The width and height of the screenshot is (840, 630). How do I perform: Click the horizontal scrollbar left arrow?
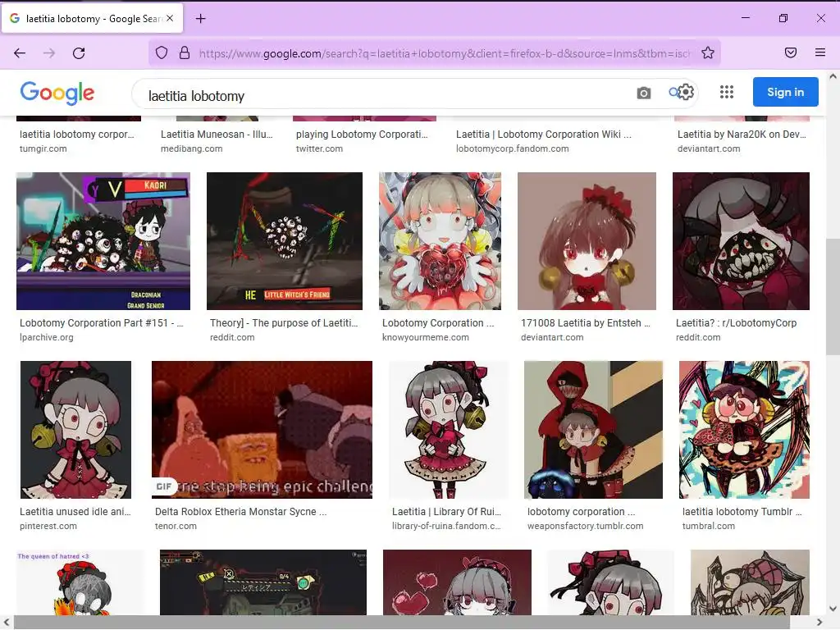click(x=7, y=622)
